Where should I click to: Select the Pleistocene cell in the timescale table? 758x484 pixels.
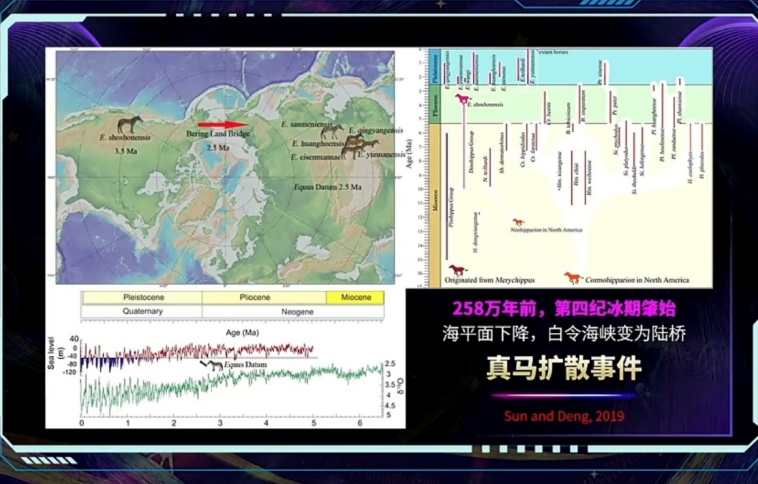[x=143, y=297]
